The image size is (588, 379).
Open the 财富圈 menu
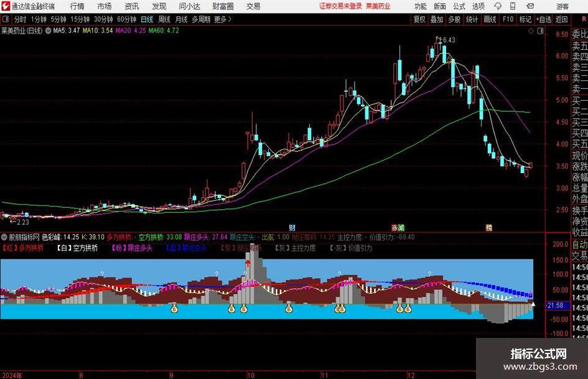pyautogui.click(x=223, y=6)
